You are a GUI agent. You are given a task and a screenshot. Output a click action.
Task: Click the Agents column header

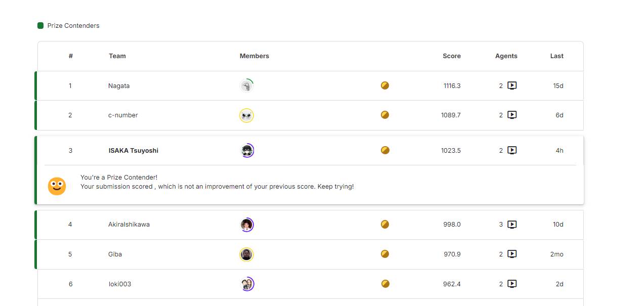(x=506, y=56)
